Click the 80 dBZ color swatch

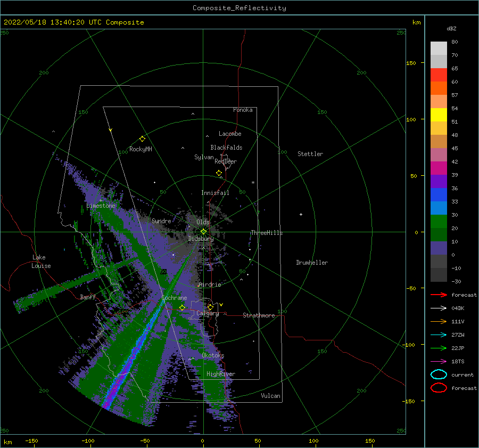coord(439,48)
